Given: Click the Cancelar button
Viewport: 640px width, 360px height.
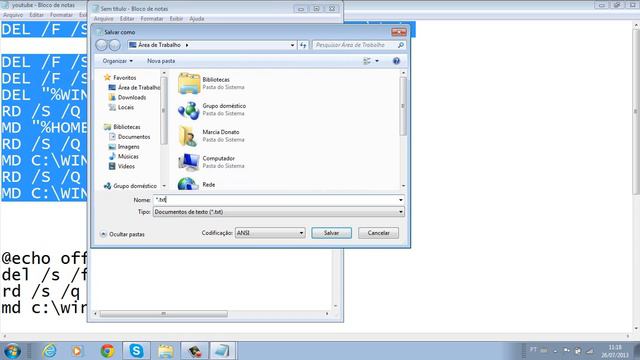Looking at the screenshot, I should (x=378, y=233).
